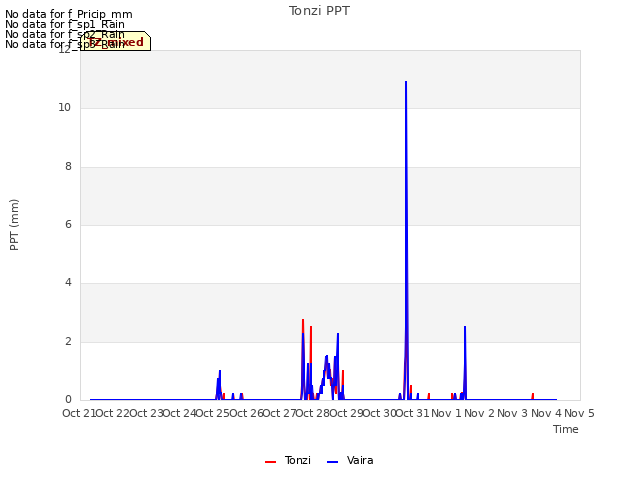Click the Nov 5 x-axis tick label
640x480 pixels.
(579, 413)
